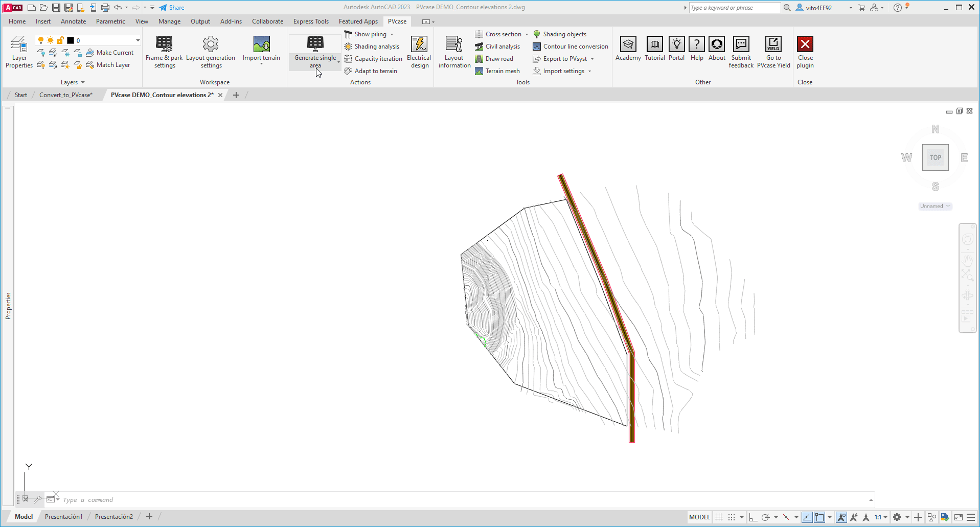The height and width of the screenshot is (527, 980).
Task: Toggle ortho mode in status bar
Action: [753, 517]
